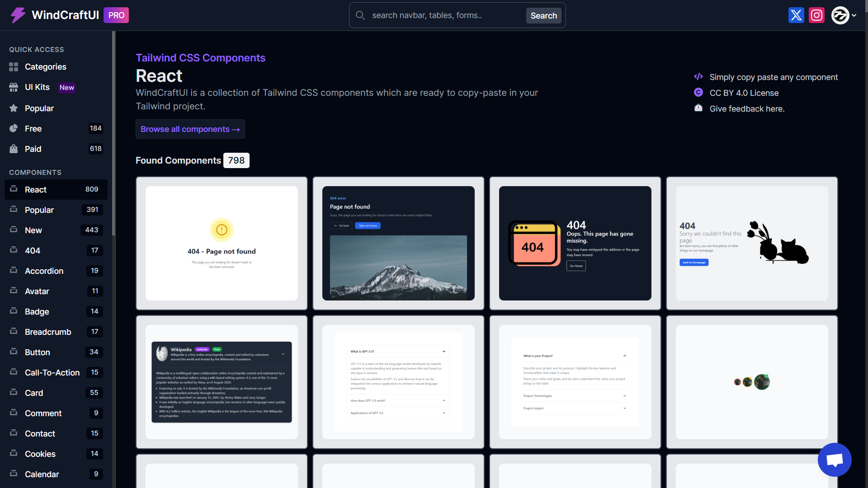The width and height of the screenshot is (868, 488).
Task: Click the WindCraftUI lightning bolt logo
Action: coord(18,15)
